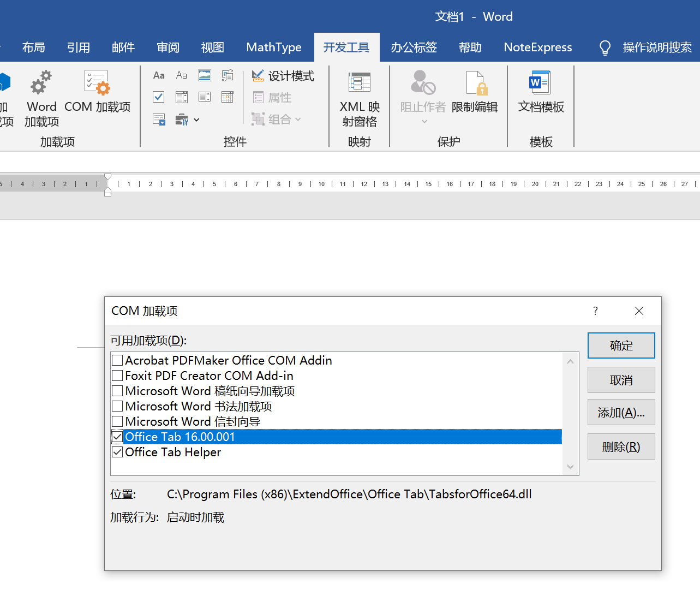Open 属性 control properties
This screenshot has width=700, height=590.
tap(272, 98)
